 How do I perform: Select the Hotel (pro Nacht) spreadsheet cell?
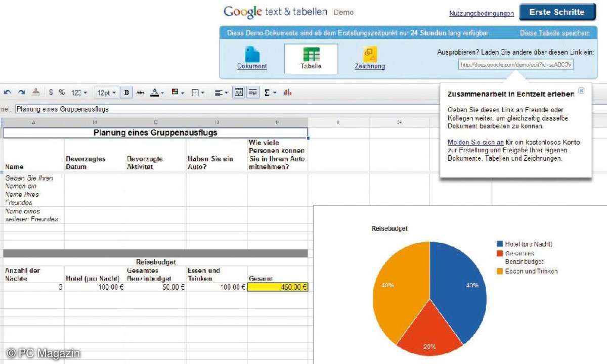[95, 275]
